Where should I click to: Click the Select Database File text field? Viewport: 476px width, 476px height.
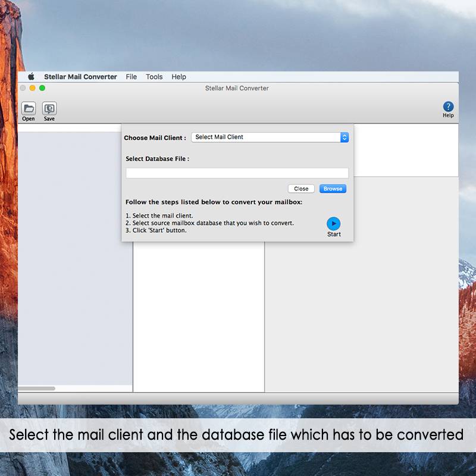tap(237, 173)
